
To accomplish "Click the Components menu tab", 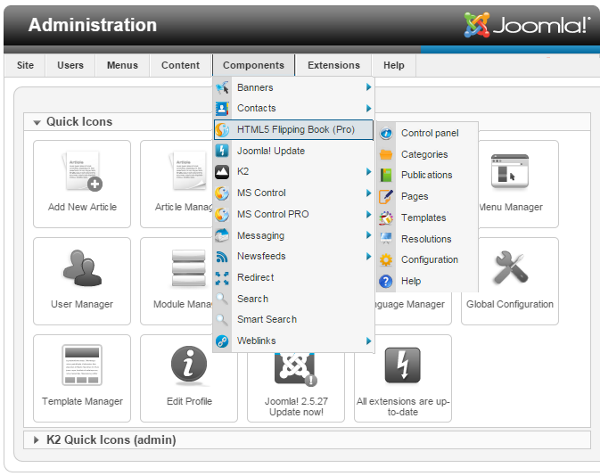I will pyautogui.click(x=253, y=65).
